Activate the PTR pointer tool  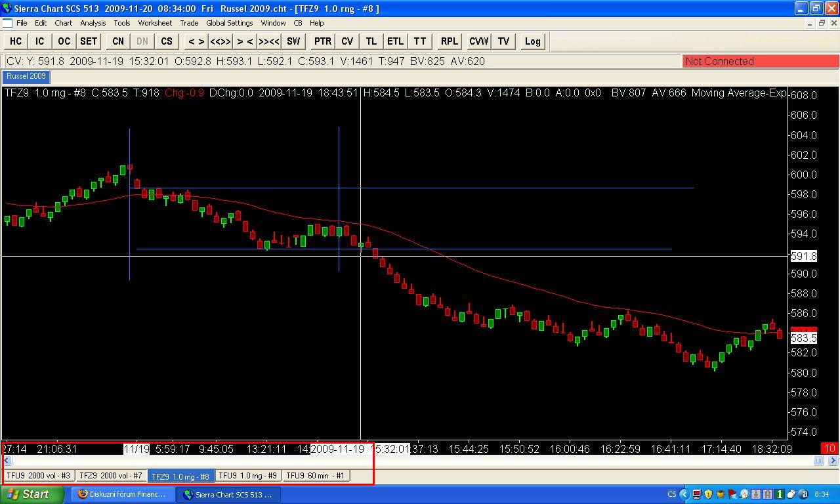pyautogui.click(x=323, y=41)
